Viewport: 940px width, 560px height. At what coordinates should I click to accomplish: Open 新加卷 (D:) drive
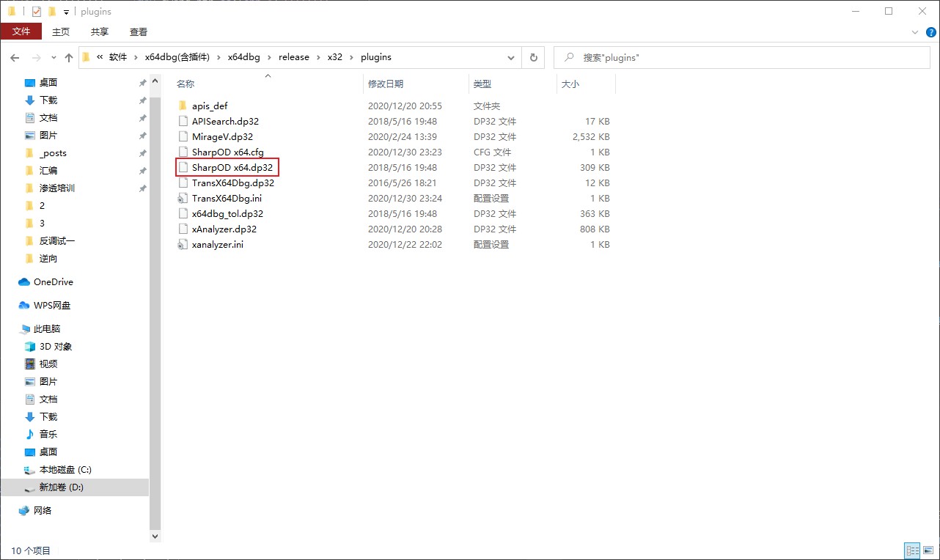coord(62,487)
